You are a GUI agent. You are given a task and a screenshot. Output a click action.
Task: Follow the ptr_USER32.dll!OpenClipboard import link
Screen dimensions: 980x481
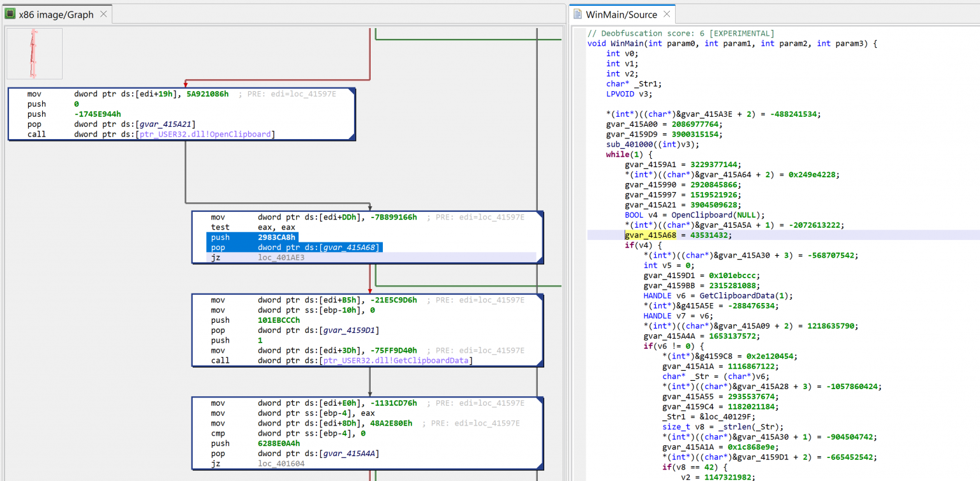pos(211,134)
